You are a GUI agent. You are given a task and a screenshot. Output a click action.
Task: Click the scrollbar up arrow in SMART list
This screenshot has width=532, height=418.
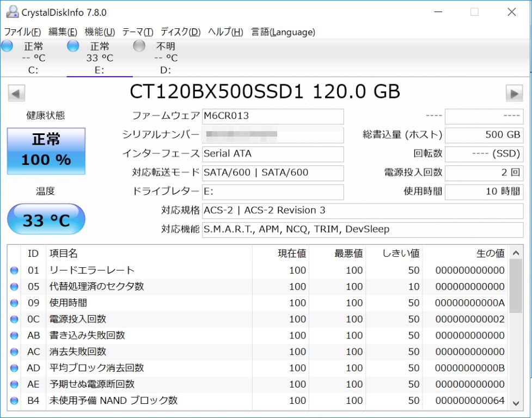tap(516, 253)
